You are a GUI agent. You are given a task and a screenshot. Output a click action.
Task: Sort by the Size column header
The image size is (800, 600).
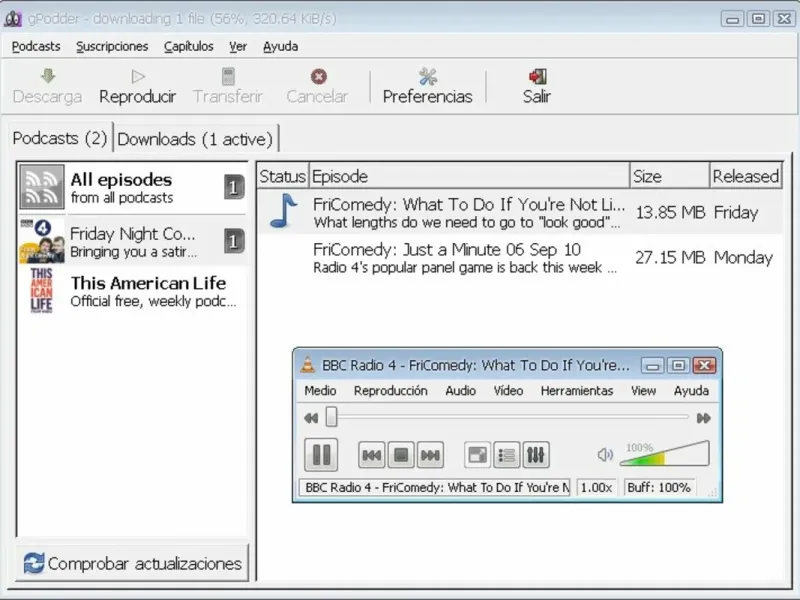(x=670, y=176)
